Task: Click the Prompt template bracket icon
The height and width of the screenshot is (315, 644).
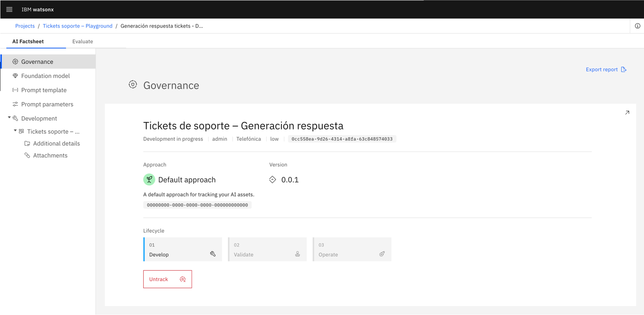Action: pos(15,90)
